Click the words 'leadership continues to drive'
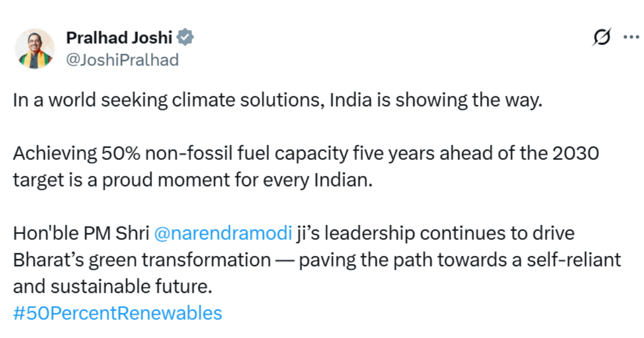Image resolution: width=644 pixels, height=338 pixels. pos(448,234)
